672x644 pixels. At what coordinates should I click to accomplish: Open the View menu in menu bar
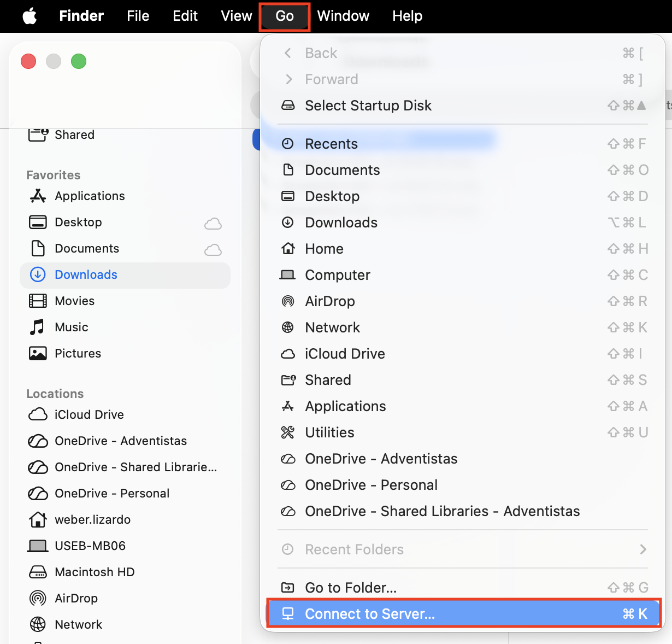[x=236, y=16]
